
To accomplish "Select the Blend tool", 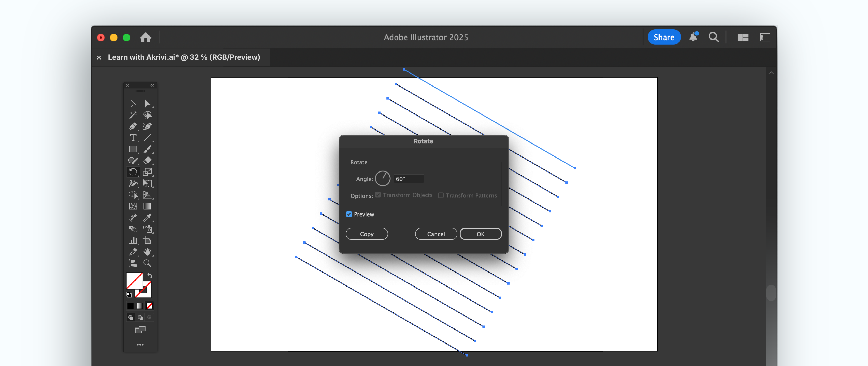I will pos(133,229).
